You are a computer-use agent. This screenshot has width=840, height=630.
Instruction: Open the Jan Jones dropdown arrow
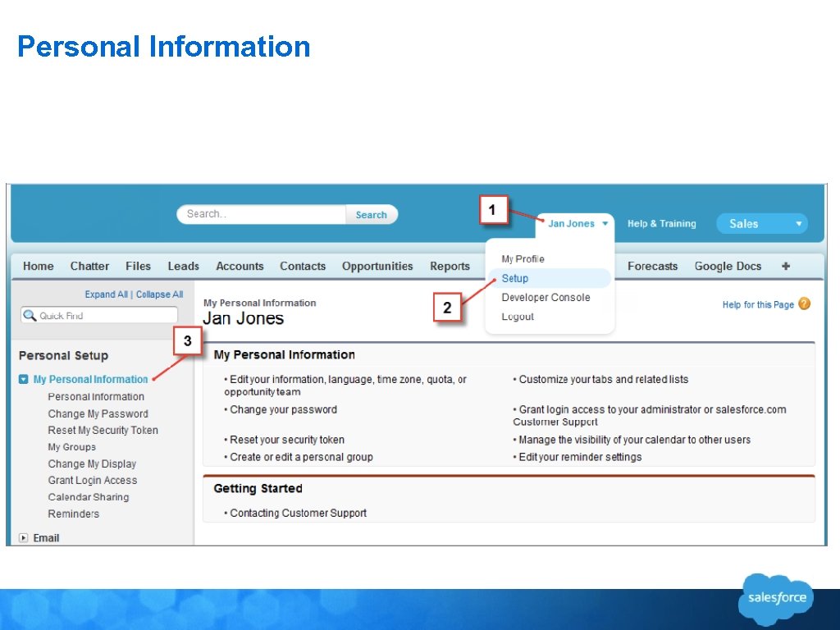tap(605, 223)
